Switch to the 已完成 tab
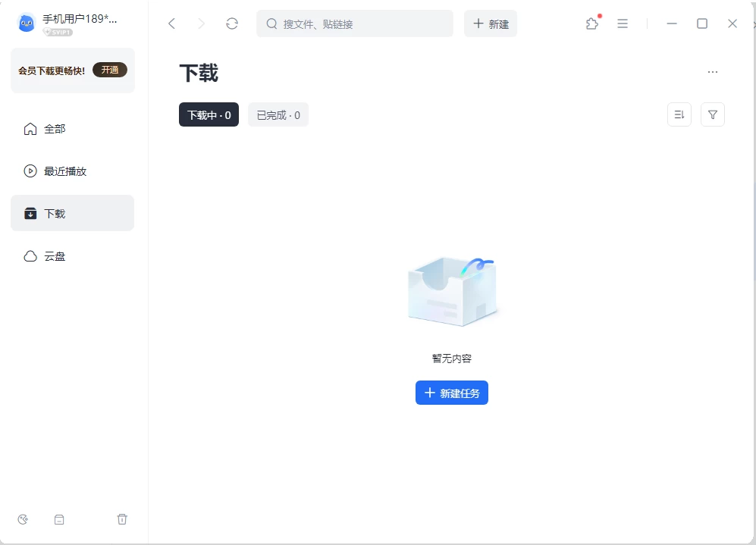Image resolution: width=756 pixels, height=545 pixels. click(x=278, y=114)
